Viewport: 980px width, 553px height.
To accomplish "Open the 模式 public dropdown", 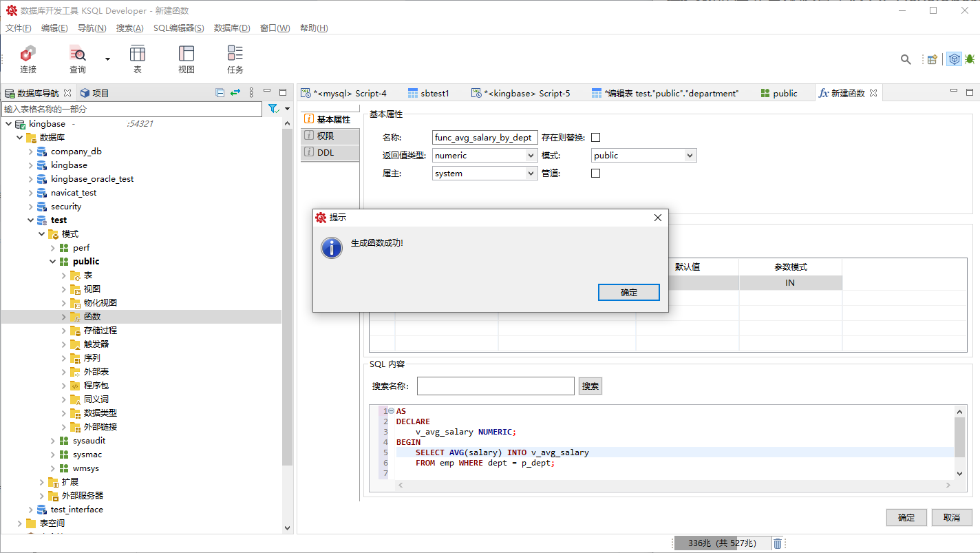I will [690, 156].
